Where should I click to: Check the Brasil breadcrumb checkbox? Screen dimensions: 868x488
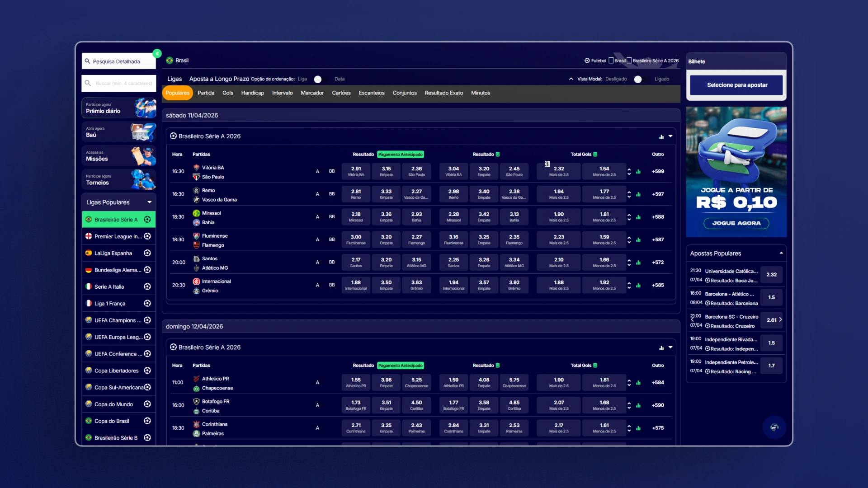611,61
